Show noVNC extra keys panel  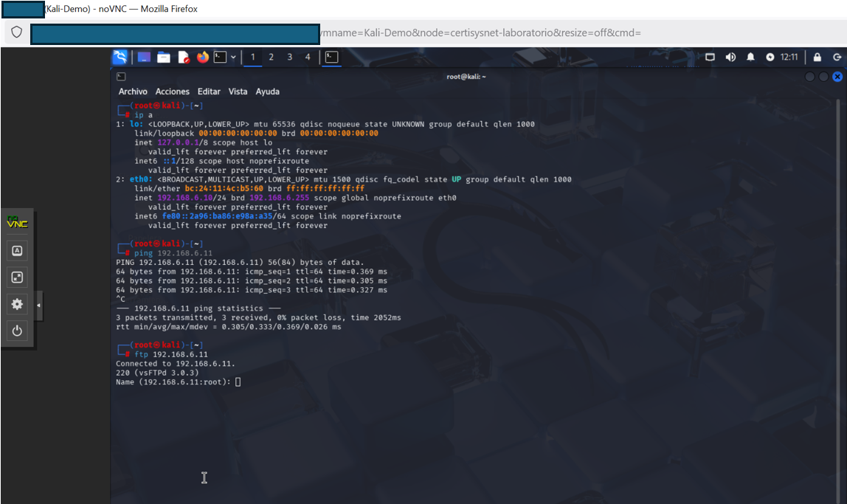(18, 251)
